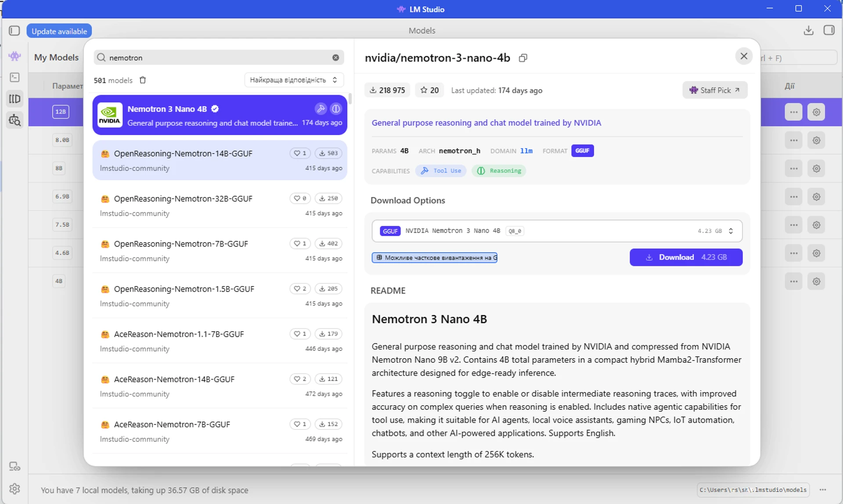Click the Tool Use capability chip
This screenshot has width=843, height=504.
point(441,171)
